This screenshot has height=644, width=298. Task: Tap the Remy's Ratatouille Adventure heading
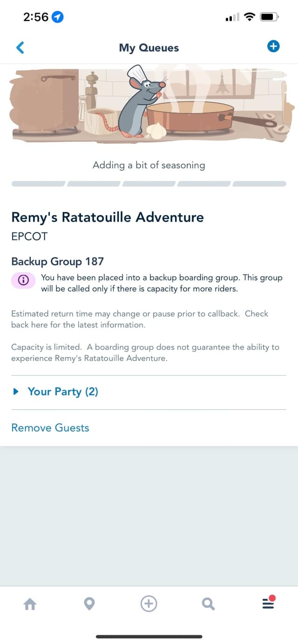(x=108, y=217)
